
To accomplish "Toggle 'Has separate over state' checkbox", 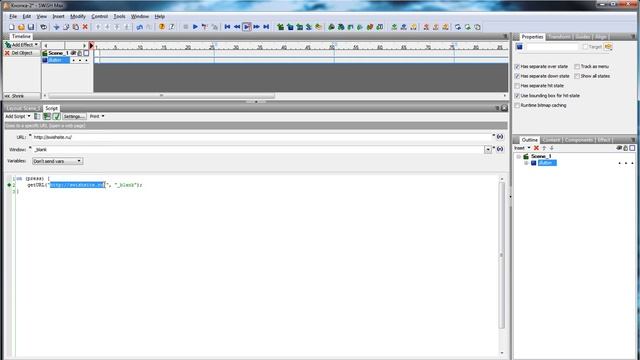I will tap(517, 67).
